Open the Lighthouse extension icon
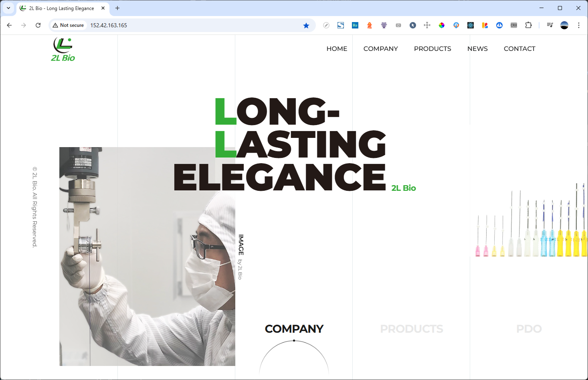Screen dimensions: 588x380 tap(370, 25)
